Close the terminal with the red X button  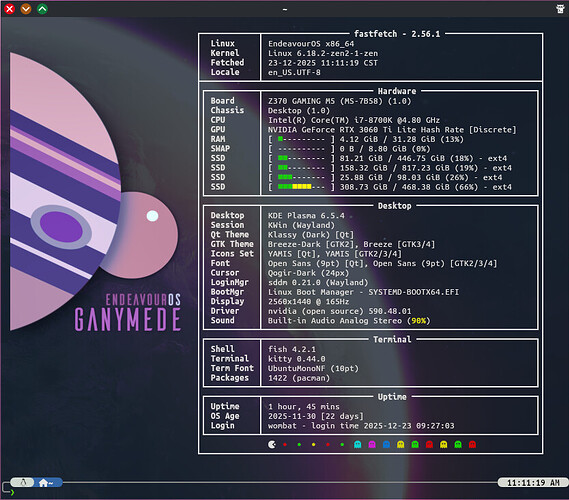(x=9, y=9)
